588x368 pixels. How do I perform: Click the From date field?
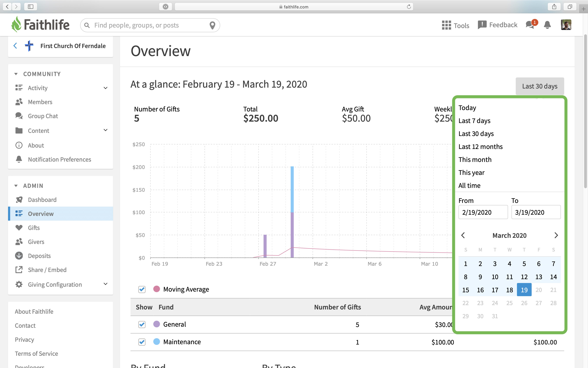(x=483, y=212)
